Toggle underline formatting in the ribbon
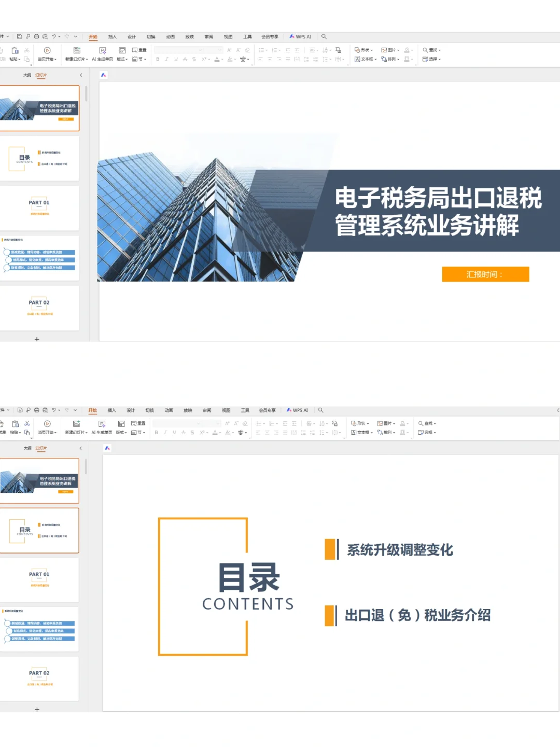 [x=175, y=59]
